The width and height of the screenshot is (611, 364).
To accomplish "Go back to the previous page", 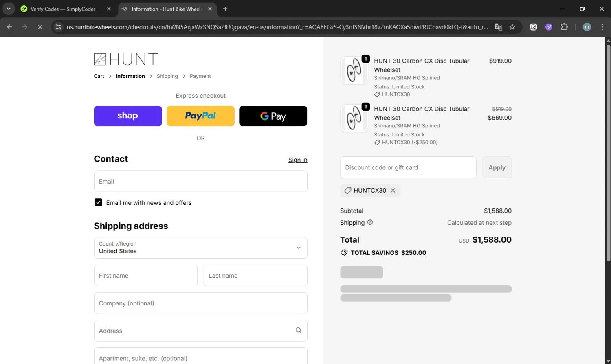I will coord(10,27).
